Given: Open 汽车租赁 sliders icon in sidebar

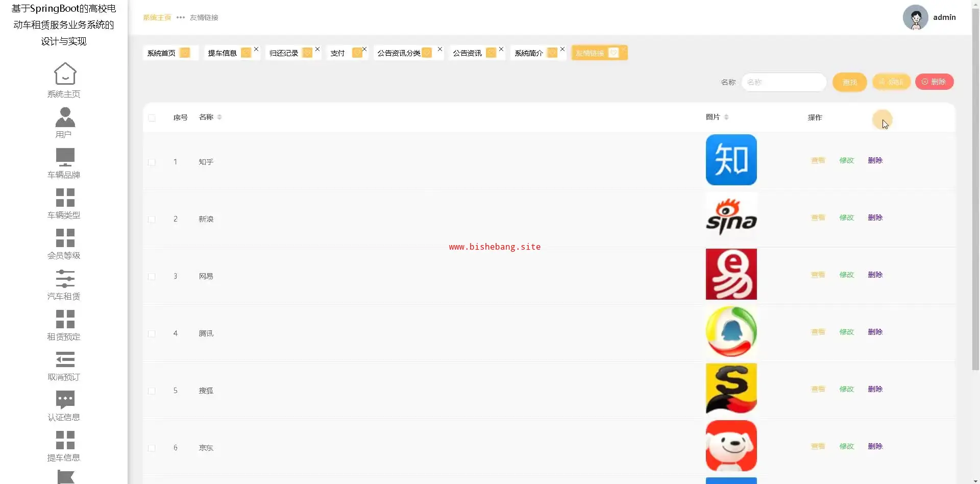Looking at the screenshot, I should click(65, 278).
